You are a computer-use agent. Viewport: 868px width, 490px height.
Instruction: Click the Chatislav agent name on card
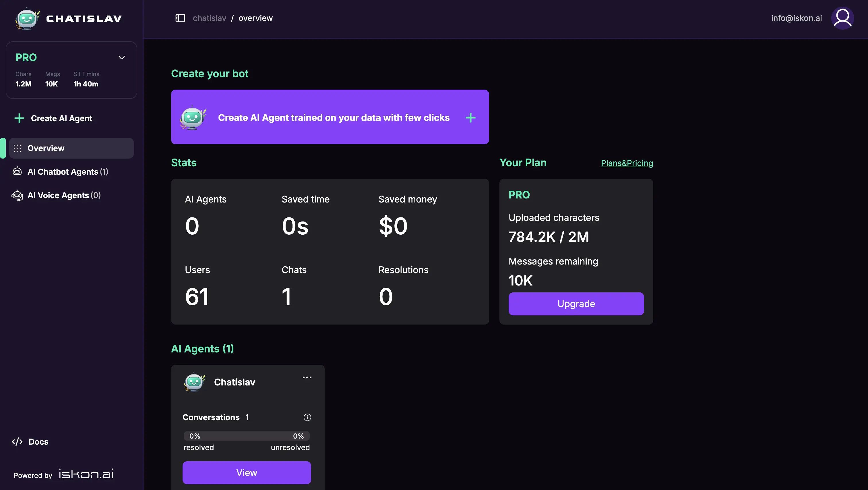(x=235, y=382)
